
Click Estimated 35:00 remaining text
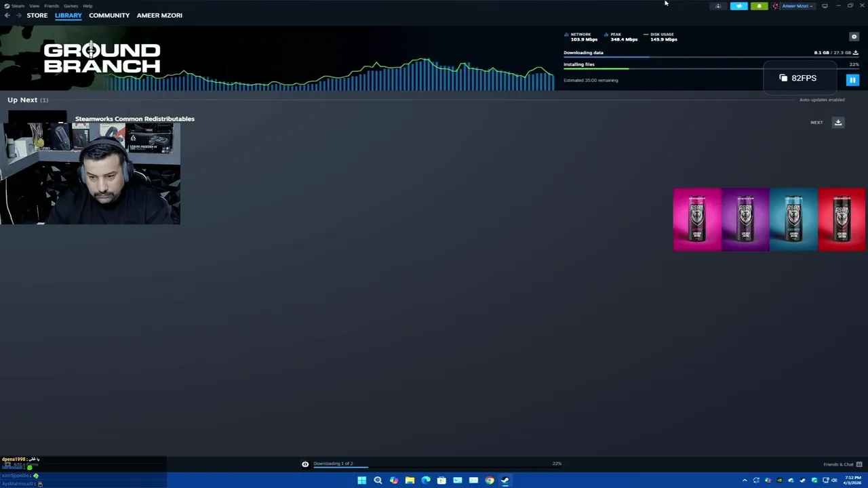pos(591,80)
